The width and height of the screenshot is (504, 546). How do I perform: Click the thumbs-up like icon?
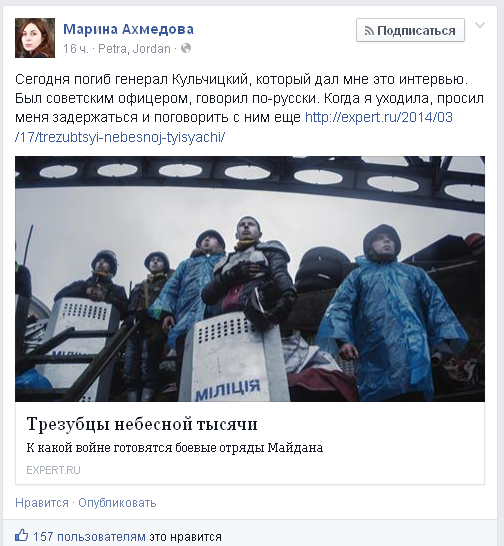(x=22, y=535)
